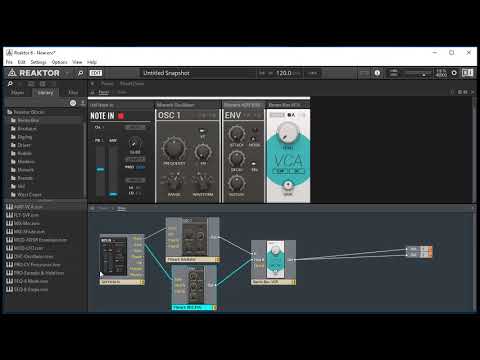Open the Rounds folder
This screenshot has width=480, height=360.
coord(25,178)
